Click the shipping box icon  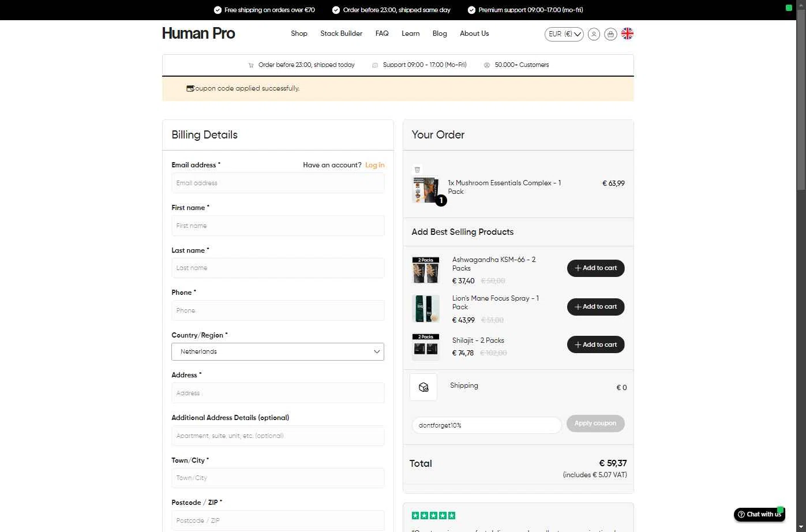tap(423, 387)
